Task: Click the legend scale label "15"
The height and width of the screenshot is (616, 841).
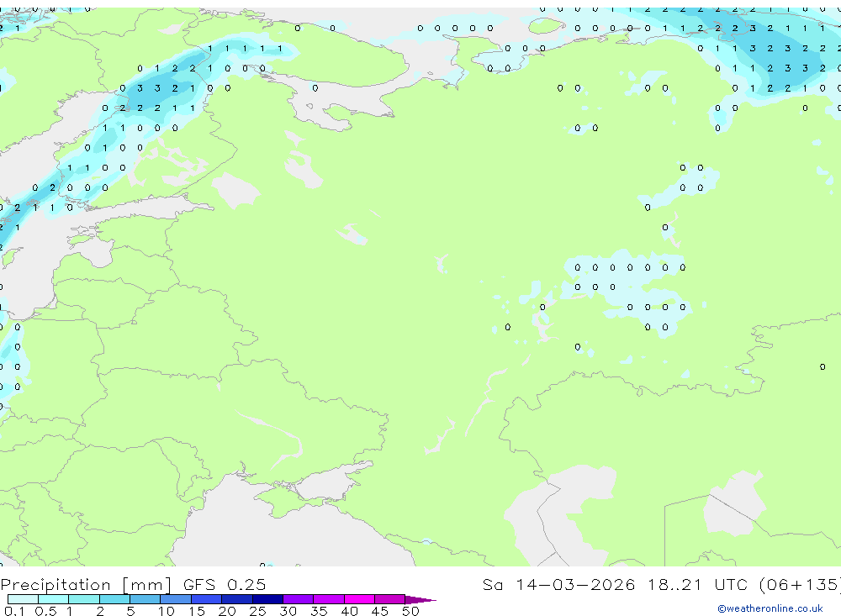Action: click(197, 611)
